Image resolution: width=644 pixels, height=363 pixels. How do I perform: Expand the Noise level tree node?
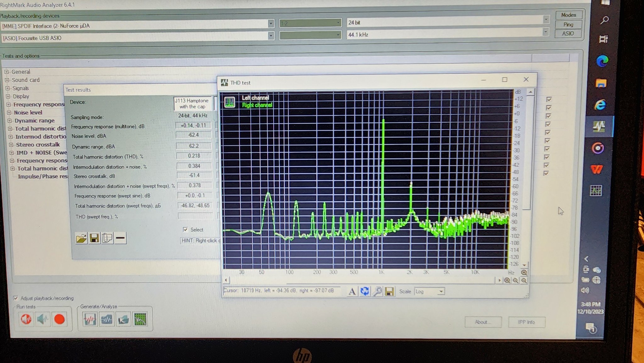coord(9,112)
